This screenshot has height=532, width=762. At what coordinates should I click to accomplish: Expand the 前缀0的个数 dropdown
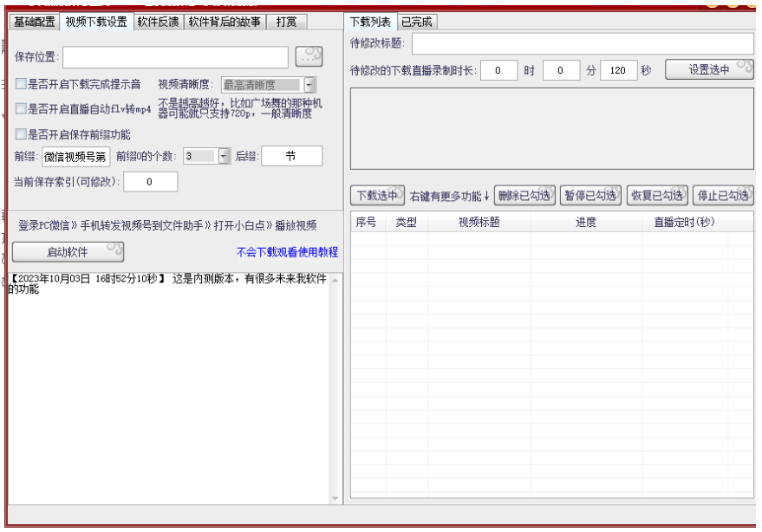point(224,156)
